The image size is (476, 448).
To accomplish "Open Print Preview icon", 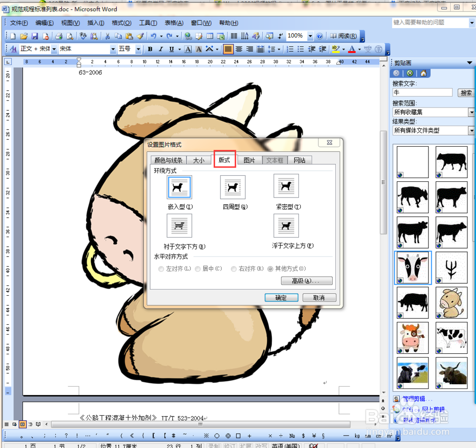I will pos(70,36).
